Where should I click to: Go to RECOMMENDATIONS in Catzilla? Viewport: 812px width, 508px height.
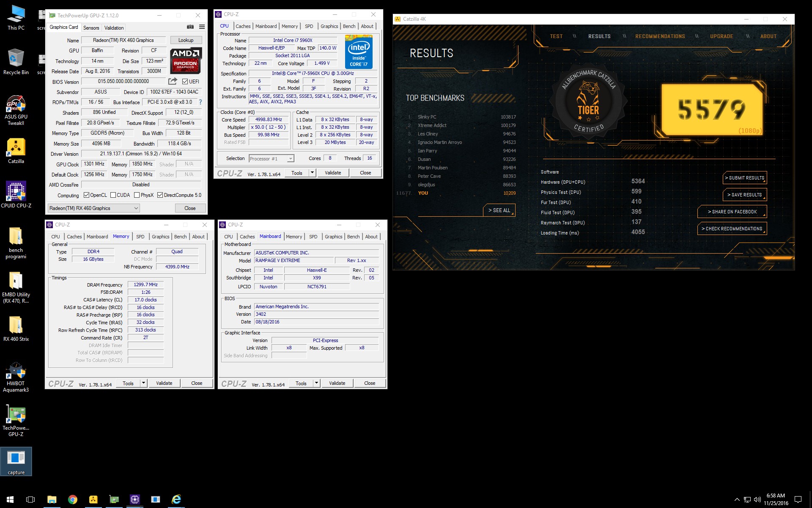660,36
